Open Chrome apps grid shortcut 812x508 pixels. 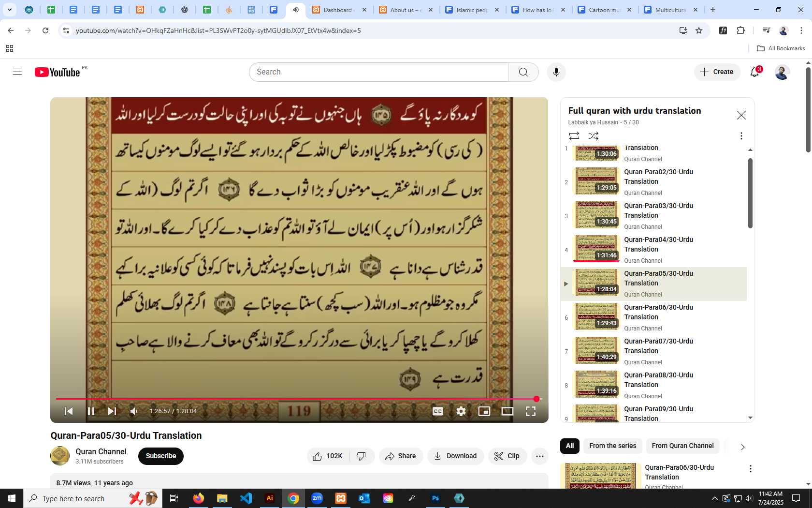point(10,48)
